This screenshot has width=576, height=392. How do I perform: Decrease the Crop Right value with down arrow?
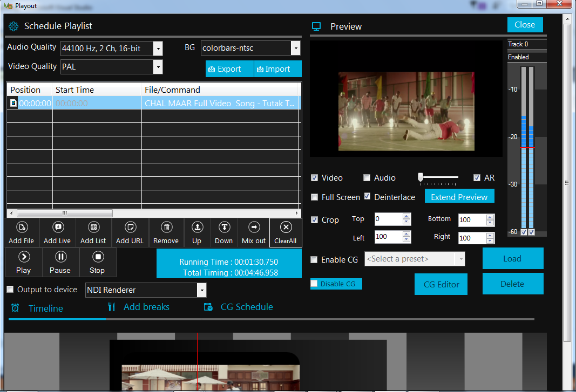coord(490,241)
